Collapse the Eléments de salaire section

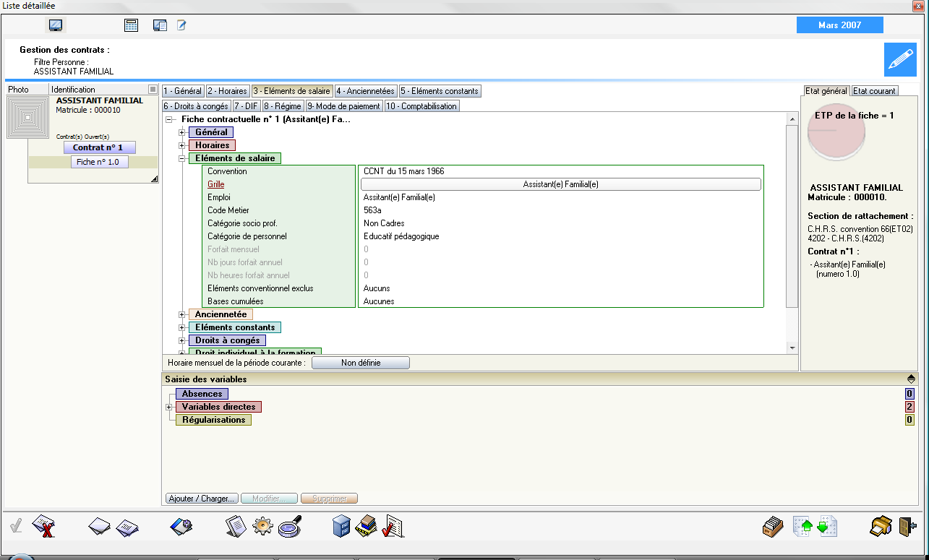[x=182, y=158]
